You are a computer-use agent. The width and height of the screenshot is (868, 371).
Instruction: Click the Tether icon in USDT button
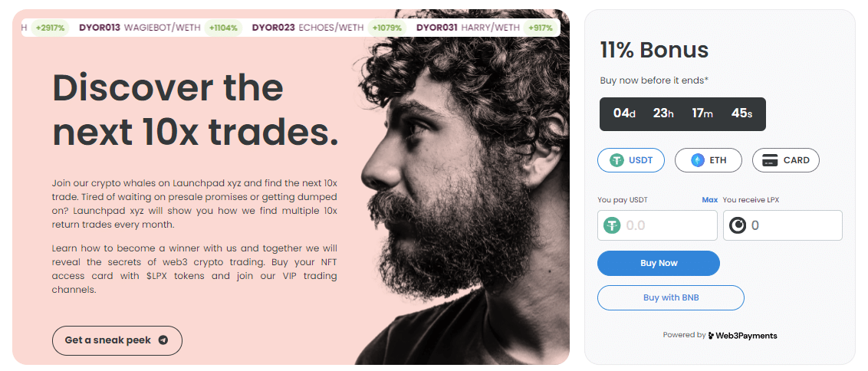(616, 160)
